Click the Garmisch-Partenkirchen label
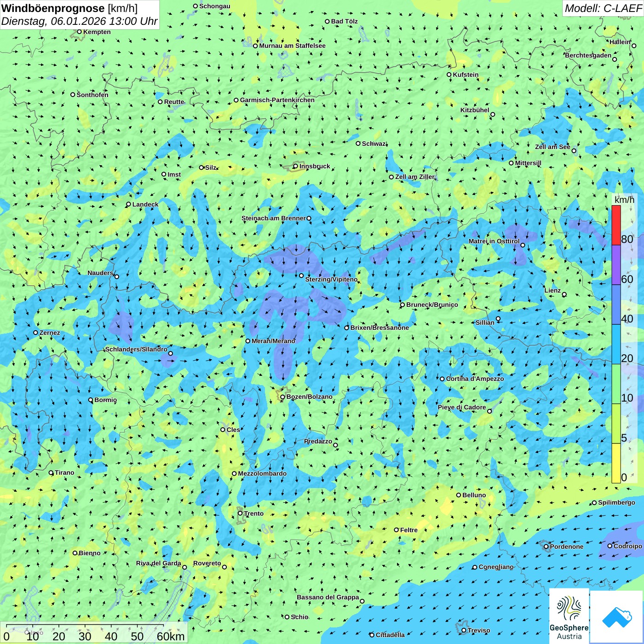 [x=277, y=100]
